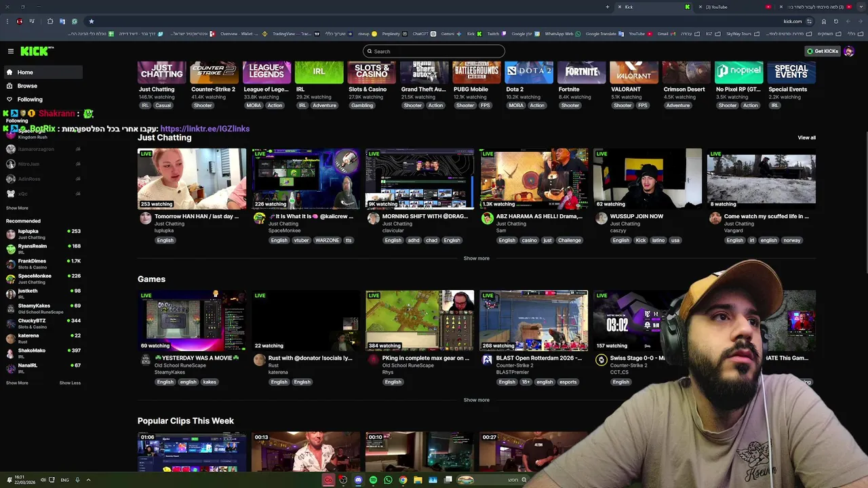Open the Browse sidebar item
Image resolution: width=868 pixels, height=488 pixels.
pyautogui.click(x=42, y=85)
